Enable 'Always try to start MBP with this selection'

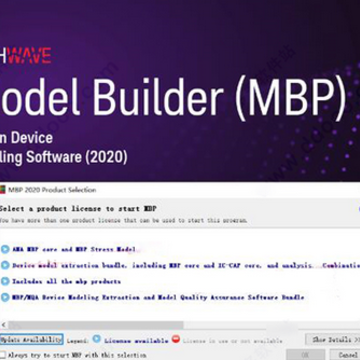[x=3, y=355]
